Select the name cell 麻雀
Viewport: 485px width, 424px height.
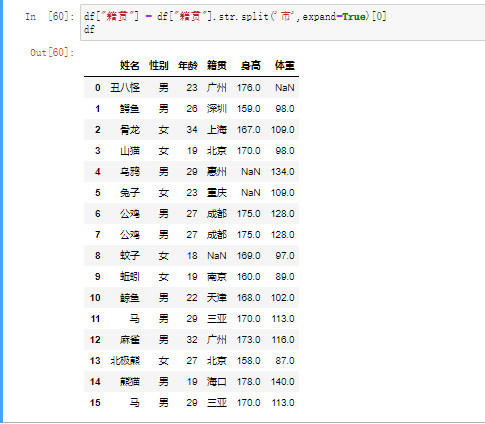coord(130,340)
